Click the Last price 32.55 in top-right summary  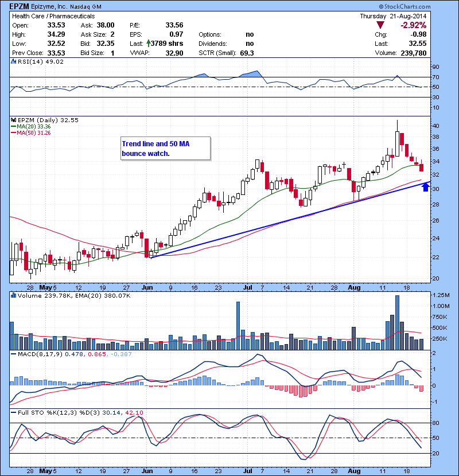(x=418, y=44)
